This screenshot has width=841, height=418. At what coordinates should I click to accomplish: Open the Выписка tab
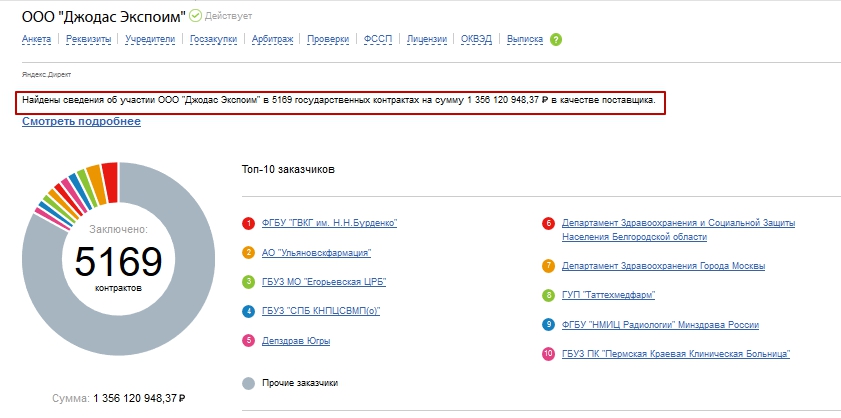coord(525,39)
